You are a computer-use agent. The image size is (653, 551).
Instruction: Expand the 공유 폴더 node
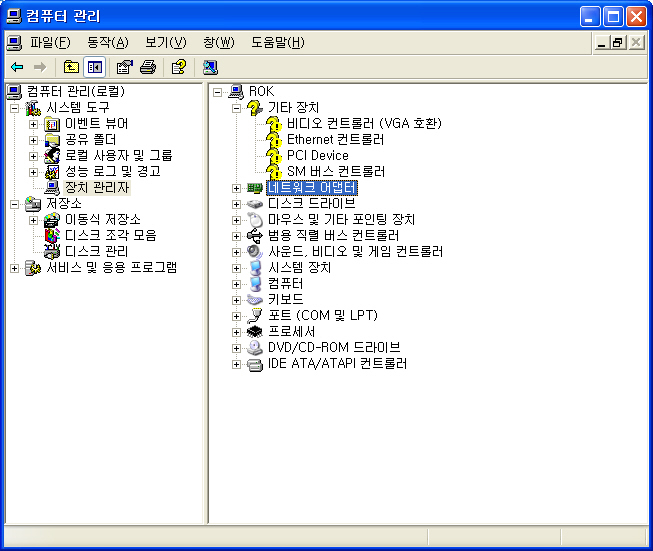coord(34,140)
